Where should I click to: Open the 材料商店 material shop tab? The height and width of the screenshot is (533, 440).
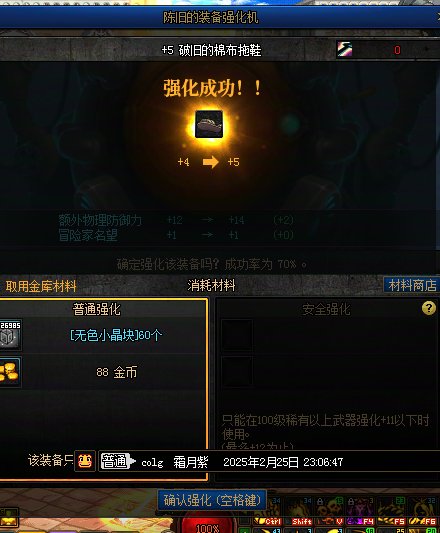pyautogui.click(x=412, y=285)
